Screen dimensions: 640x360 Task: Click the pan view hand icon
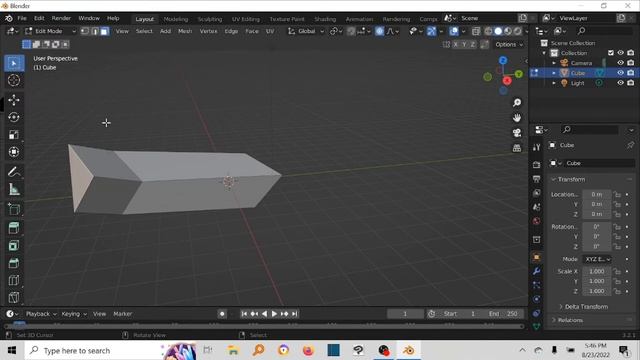517,118
